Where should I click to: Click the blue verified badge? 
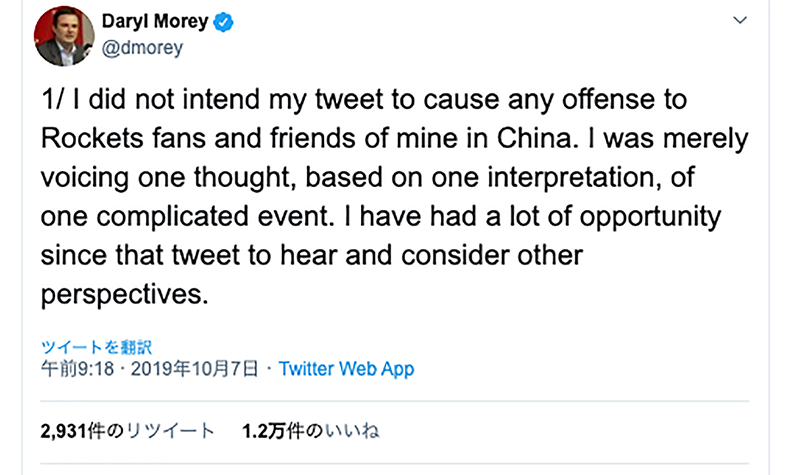pos(225,22)
